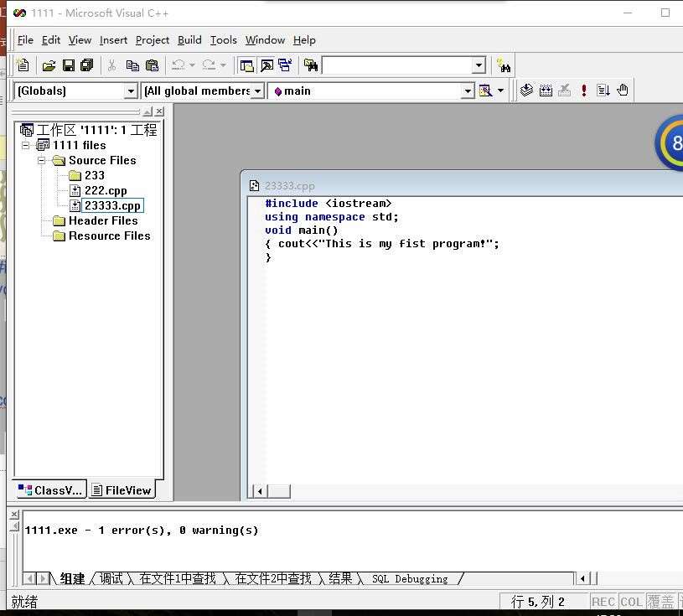The image size is (683, 616).
Task: Click the document icon in the 23333.cpp title bar
Action: point(255,185)
